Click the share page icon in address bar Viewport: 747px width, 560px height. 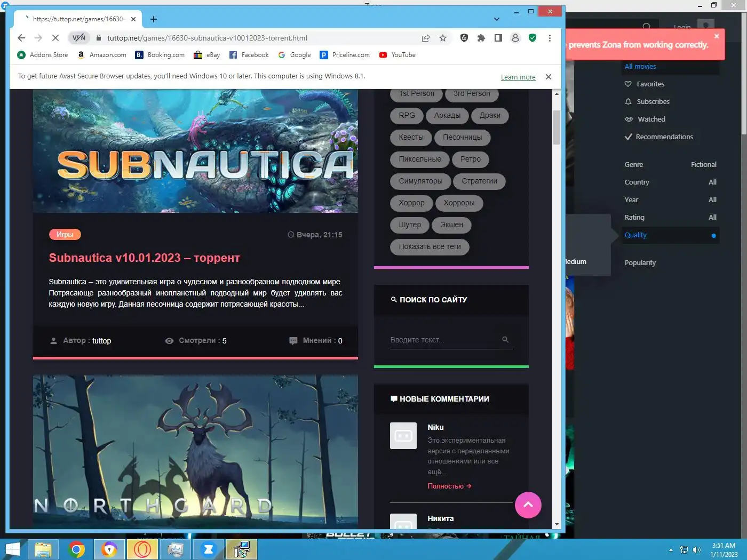click(426, 38)
